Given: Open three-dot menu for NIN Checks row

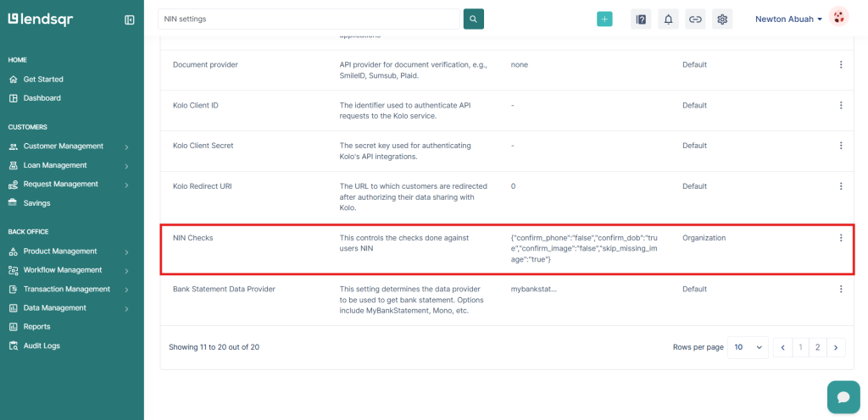Looking at the screenshot, I should click(841, 238).
